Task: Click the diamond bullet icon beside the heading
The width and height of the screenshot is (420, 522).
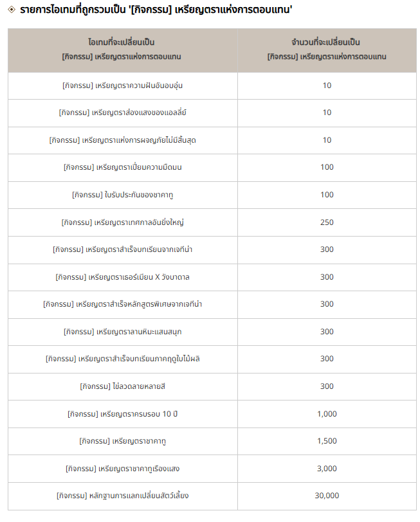Action: (12, 10)
